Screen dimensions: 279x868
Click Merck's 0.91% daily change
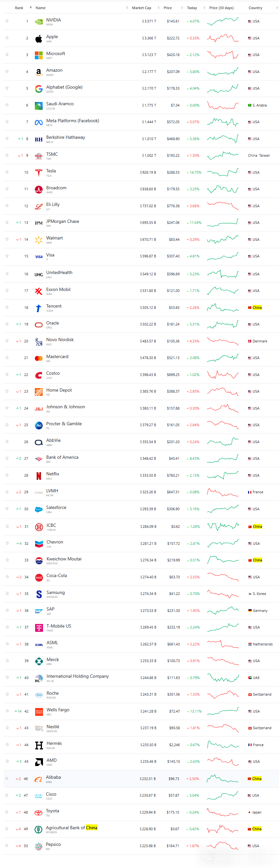[193, 661]
